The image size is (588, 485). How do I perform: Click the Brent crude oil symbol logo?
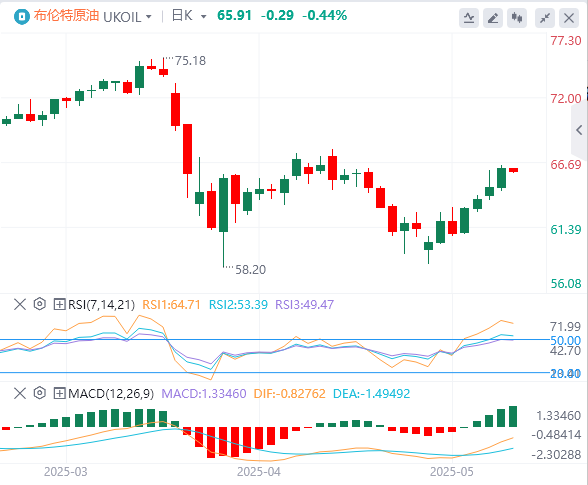pyautogui.click(x=22, y=17)
